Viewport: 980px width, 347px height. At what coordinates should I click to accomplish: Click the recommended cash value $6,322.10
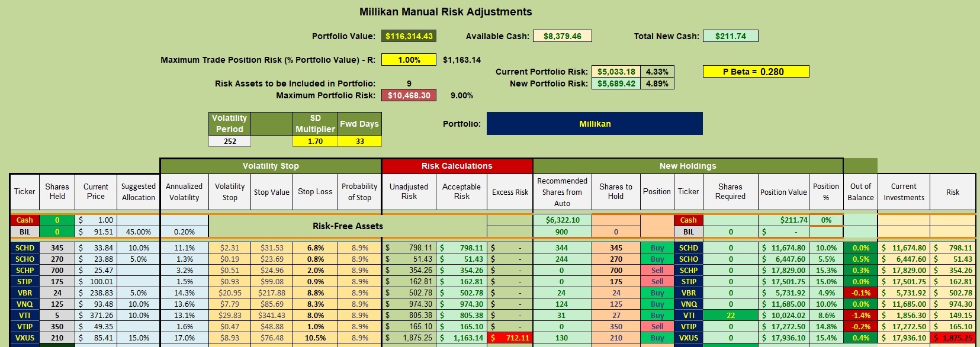562,220
